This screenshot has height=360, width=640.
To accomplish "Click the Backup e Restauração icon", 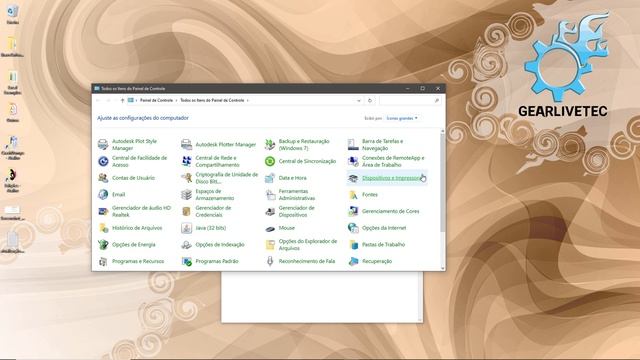I will click(x=270, y=144).
